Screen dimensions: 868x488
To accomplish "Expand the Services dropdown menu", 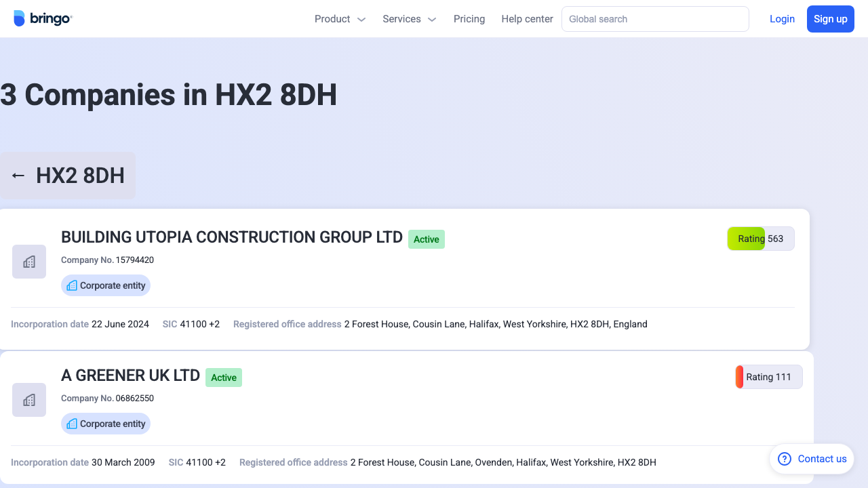I will tap(408, 18).
